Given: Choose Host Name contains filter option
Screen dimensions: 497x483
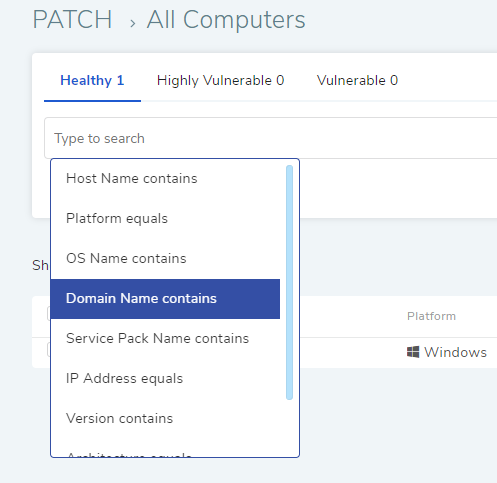Looking at the screenshot, I should (165, 179).
